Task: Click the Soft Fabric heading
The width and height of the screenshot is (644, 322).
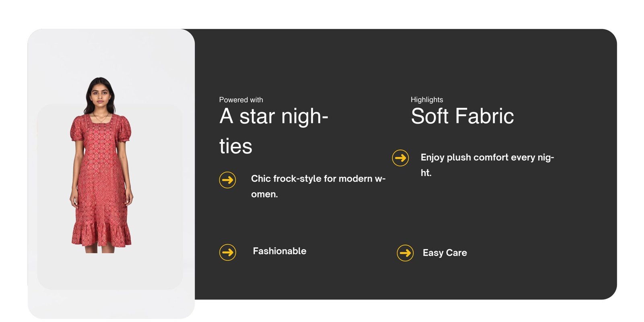Action: (x=462, y=116)
